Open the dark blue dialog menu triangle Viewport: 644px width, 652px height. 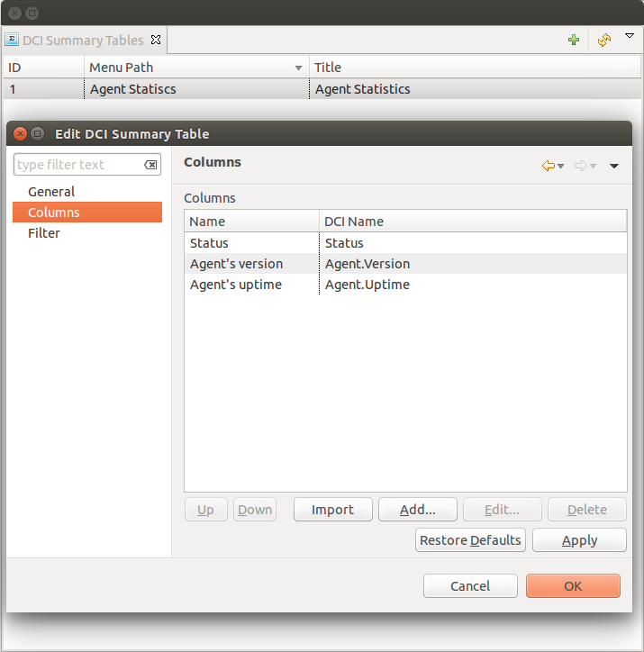coord(613,166)
